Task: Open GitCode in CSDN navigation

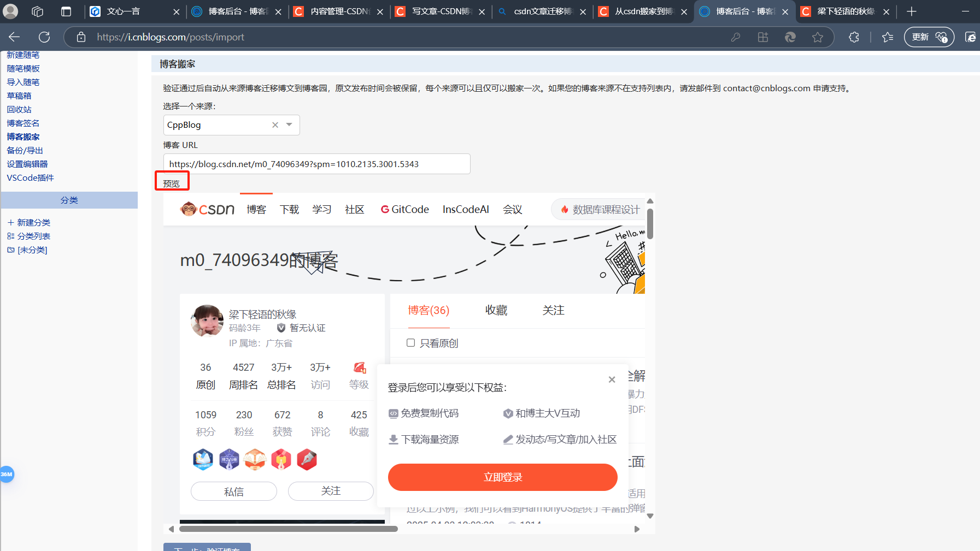Action: (405, 209)
